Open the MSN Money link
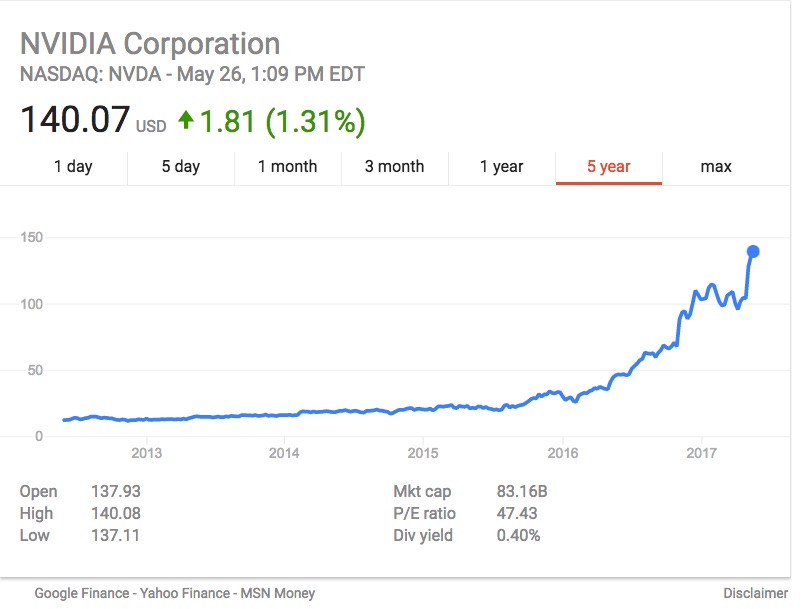803x609 pixels. coord(274,593)
